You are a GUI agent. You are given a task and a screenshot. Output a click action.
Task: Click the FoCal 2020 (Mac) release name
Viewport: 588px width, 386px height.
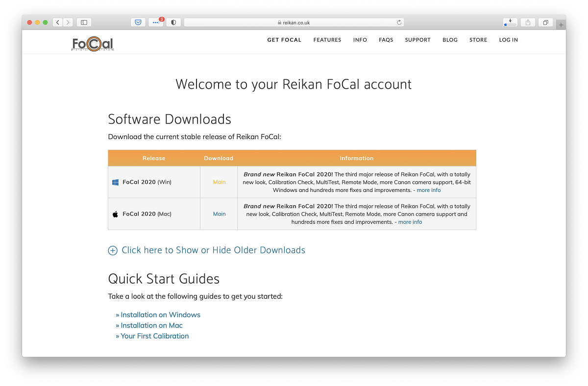point(147,214)
